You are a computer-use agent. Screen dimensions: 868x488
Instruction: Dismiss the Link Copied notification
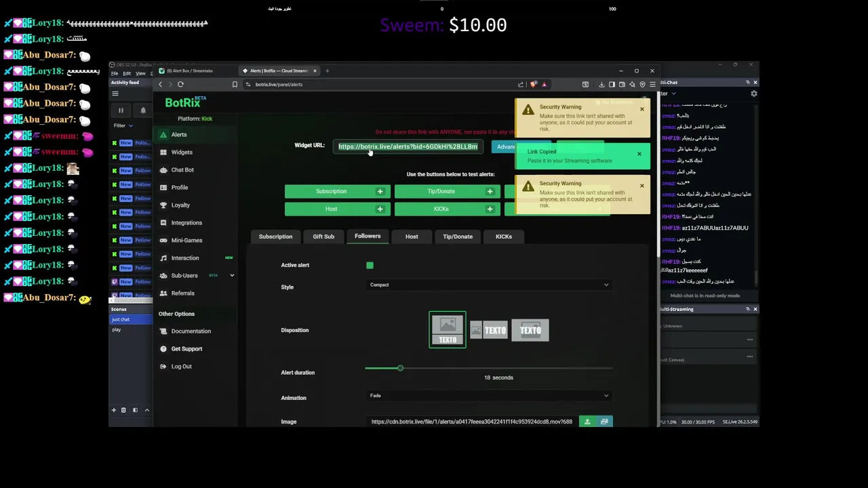[639, 155]
